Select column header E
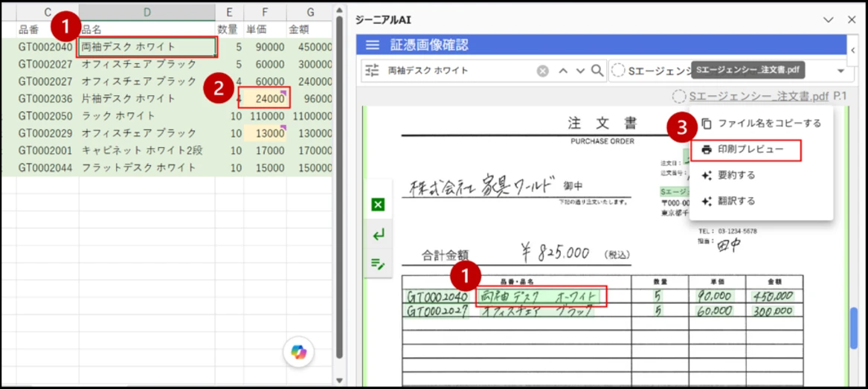Viewport: 868px width, 389px height. [x=229, y=12]
